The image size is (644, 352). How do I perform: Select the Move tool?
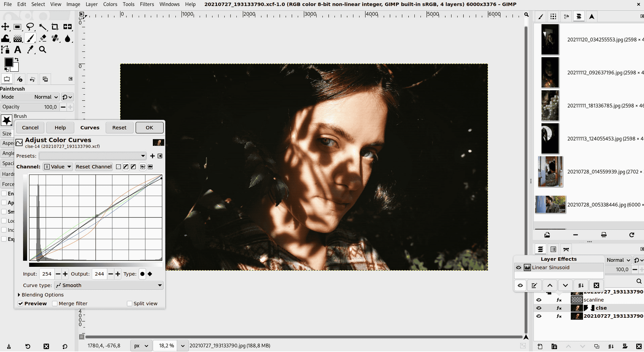[5, 27]
